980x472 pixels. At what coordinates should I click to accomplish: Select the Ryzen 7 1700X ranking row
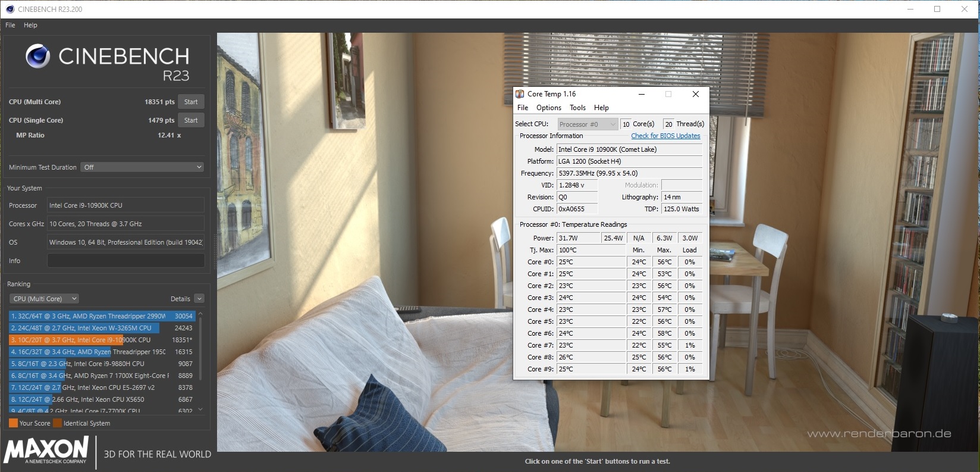(x=102, y=376)
